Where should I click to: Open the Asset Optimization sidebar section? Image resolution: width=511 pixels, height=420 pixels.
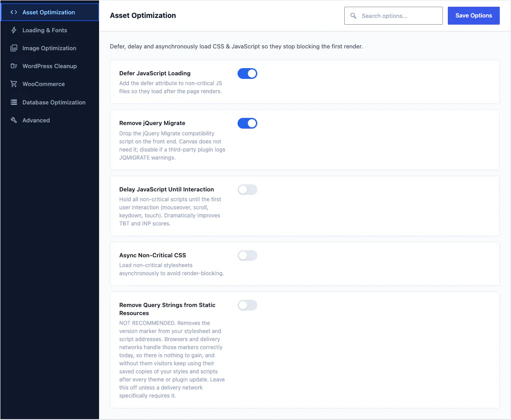pyautogui.click(x=50, y=12)
